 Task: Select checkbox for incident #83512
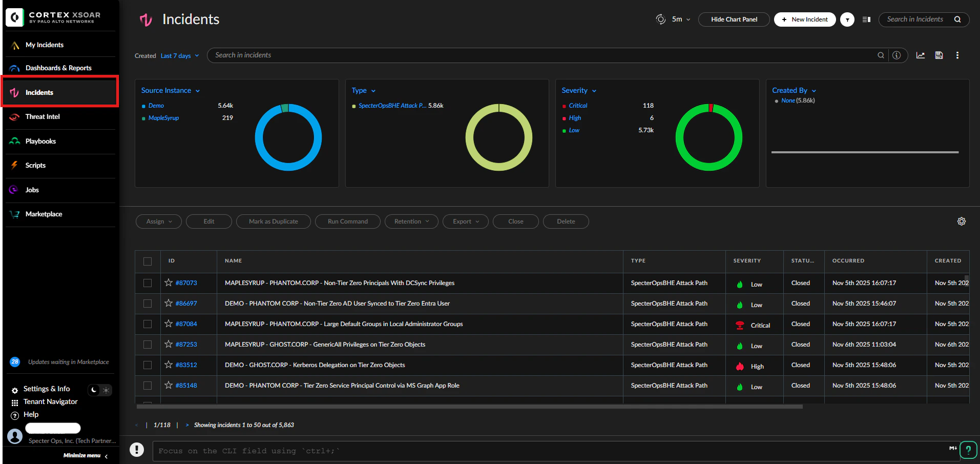148,365
